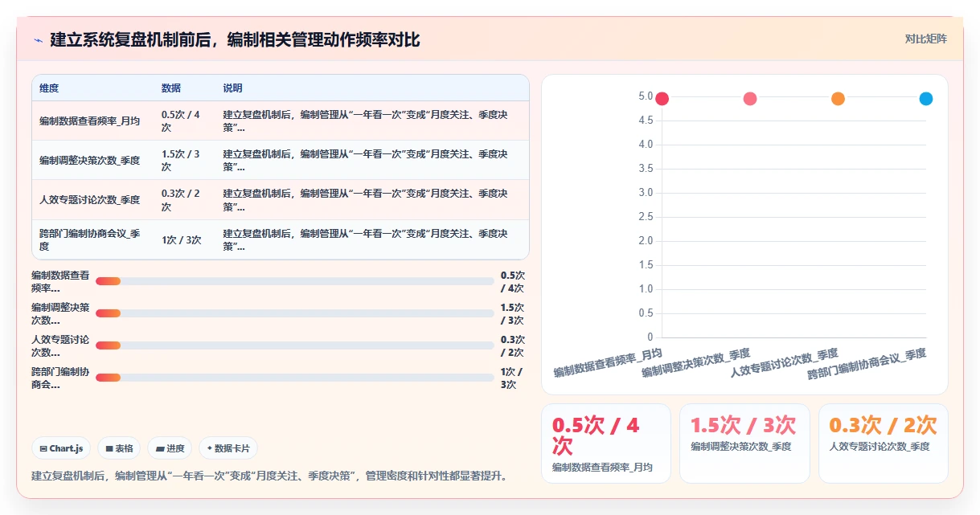The height and width of the screenshot is (515, 980).
Task: Click table cell 编制数据查看频率_月均
Action: [x=89, y=121]
